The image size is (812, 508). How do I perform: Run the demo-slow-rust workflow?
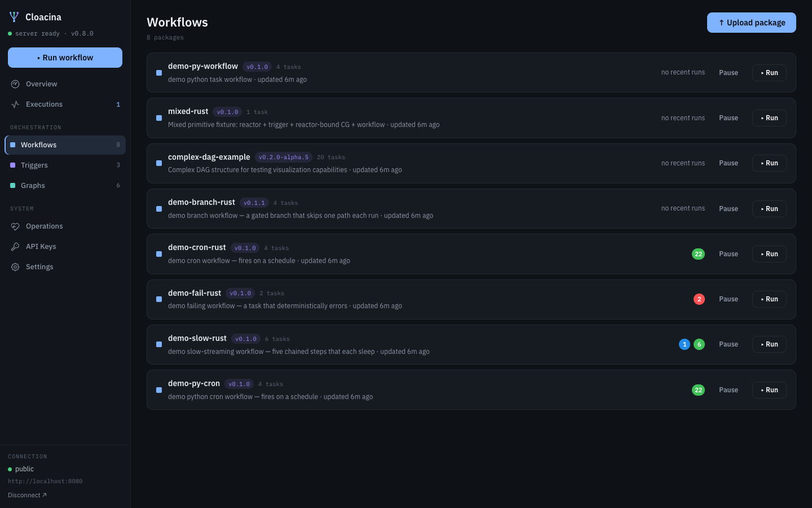point(769,344)
